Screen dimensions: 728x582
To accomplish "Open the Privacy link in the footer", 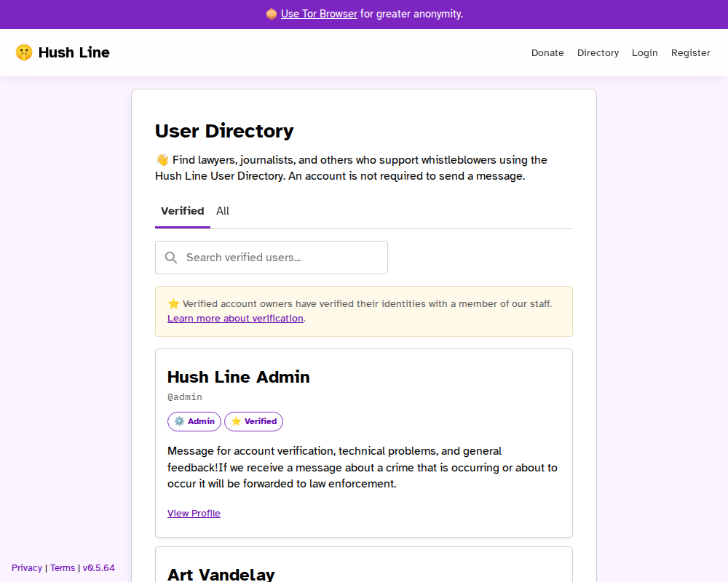I will (27, 568).
